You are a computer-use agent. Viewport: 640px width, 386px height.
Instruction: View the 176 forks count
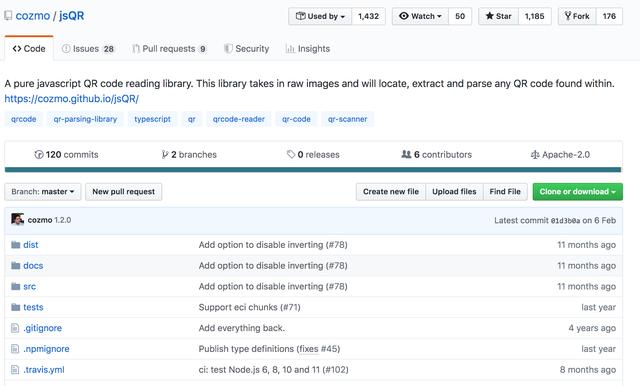click(609, 16)
